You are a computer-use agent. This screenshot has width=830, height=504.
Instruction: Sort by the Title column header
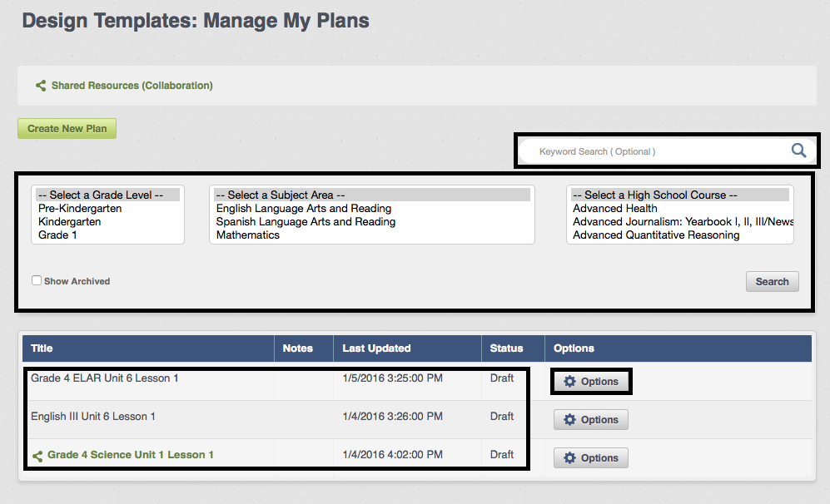point(42,348)
